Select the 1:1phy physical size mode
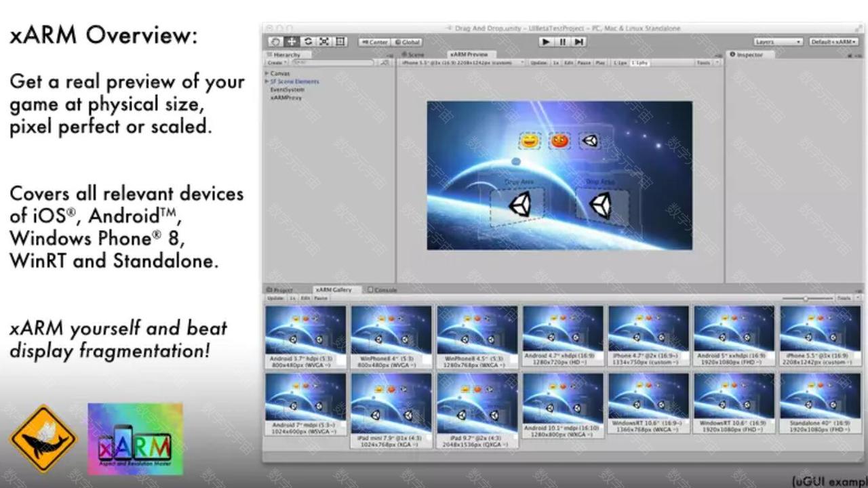 (x=640, y=62)
